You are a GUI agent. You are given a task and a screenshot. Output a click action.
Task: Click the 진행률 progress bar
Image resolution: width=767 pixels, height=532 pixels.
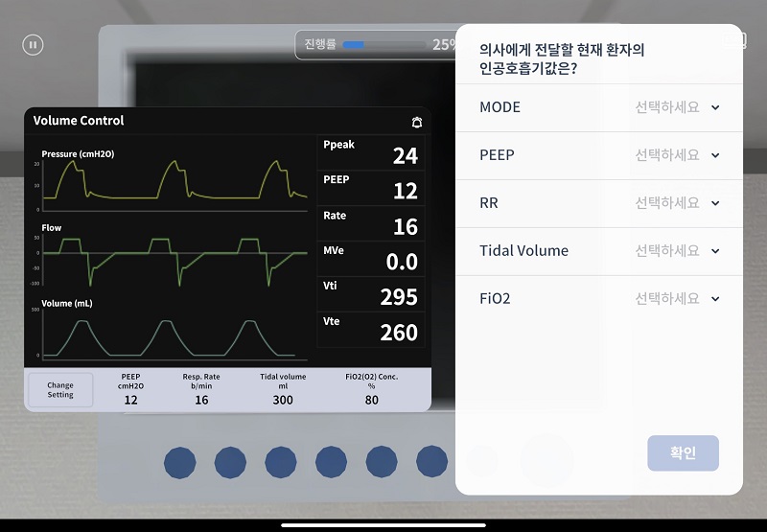click(x=382, y=44)
